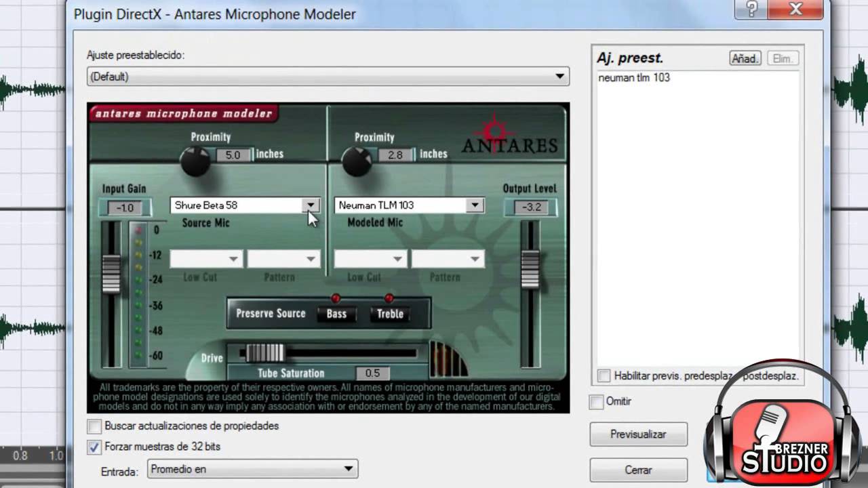Screen dimensions: 868x488
Task: Turn the Modeled Mic Proximity knob
Action: tap(356, 161)
